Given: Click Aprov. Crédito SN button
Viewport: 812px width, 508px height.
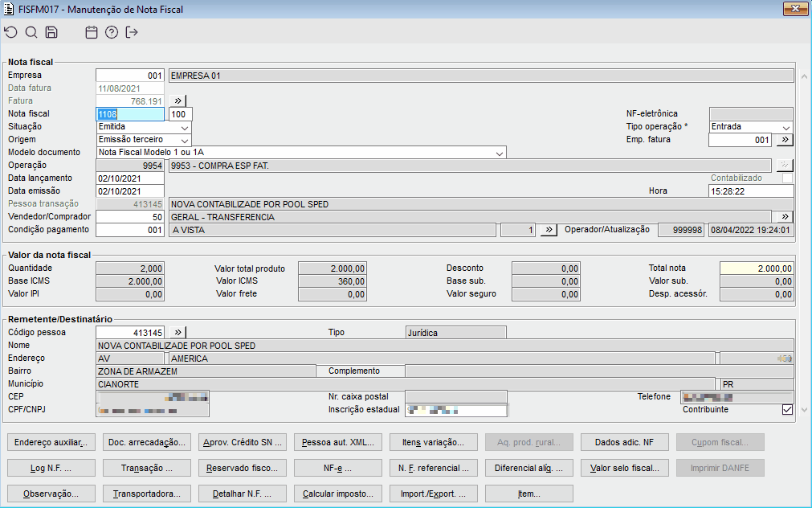Looking at the screenshot, I should tap(243, 442).
